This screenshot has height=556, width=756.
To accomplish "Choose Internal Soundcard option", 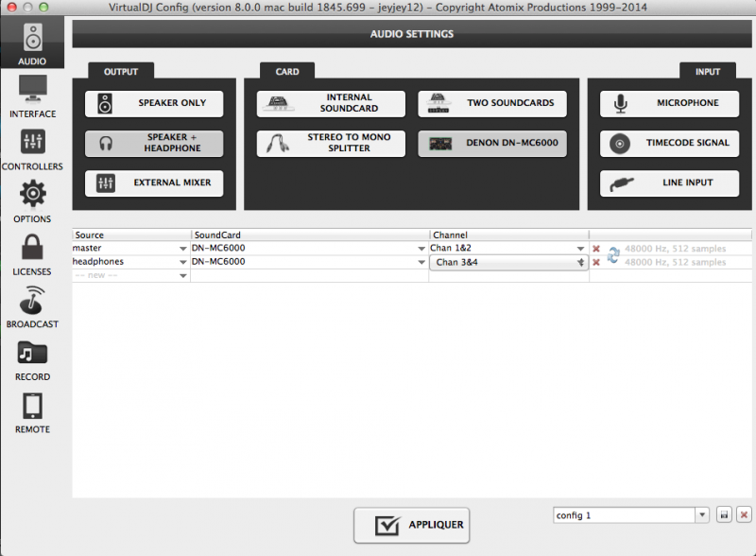I will pyautogui.click(x=331, y=103).
